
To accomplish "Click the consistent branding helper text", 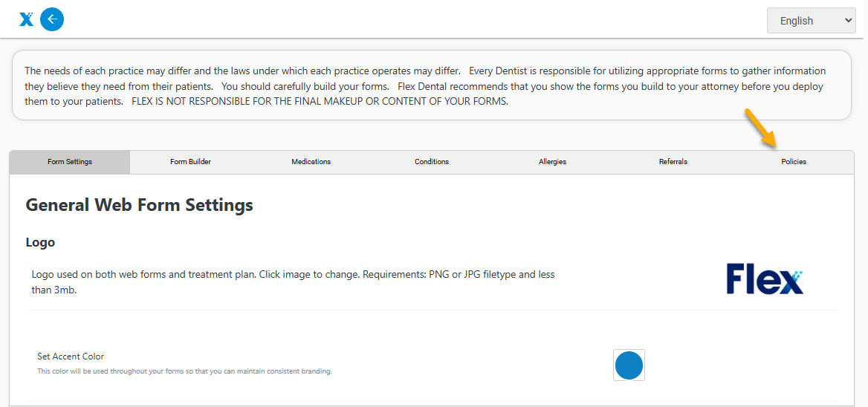I will coord(184,371).
